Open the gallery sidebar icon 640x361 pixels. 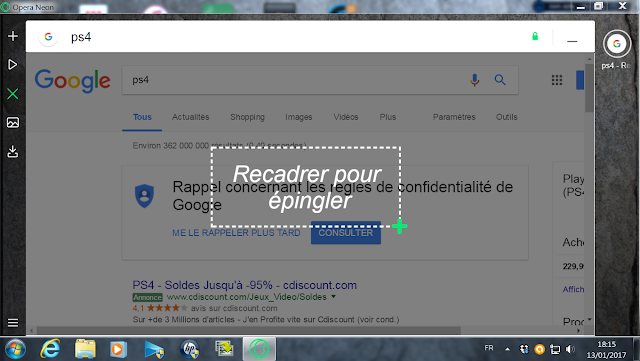13,123
